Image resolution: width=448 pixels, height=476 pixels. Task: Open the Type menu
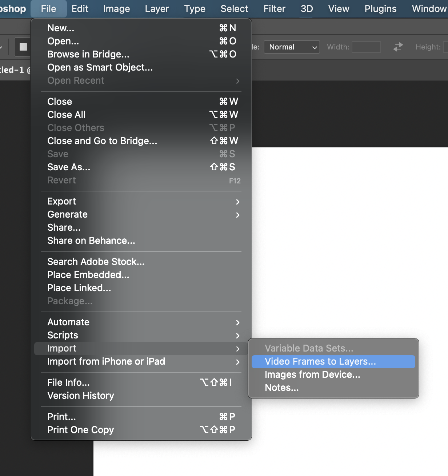(195, 9)
